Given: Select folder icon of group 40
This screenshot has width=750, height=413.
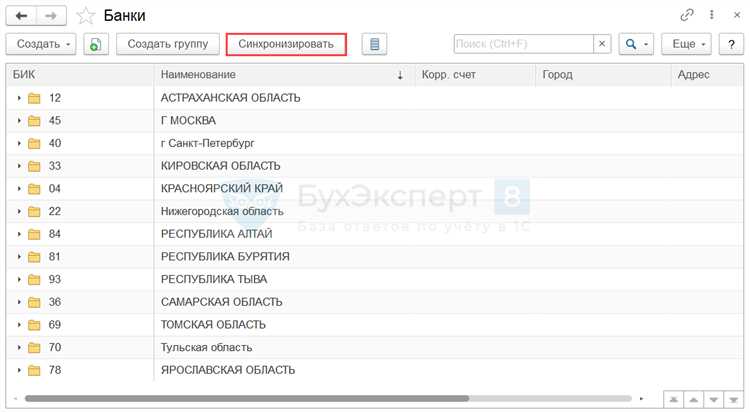Looking at the screenshot, I should click(x=34, y=143).
